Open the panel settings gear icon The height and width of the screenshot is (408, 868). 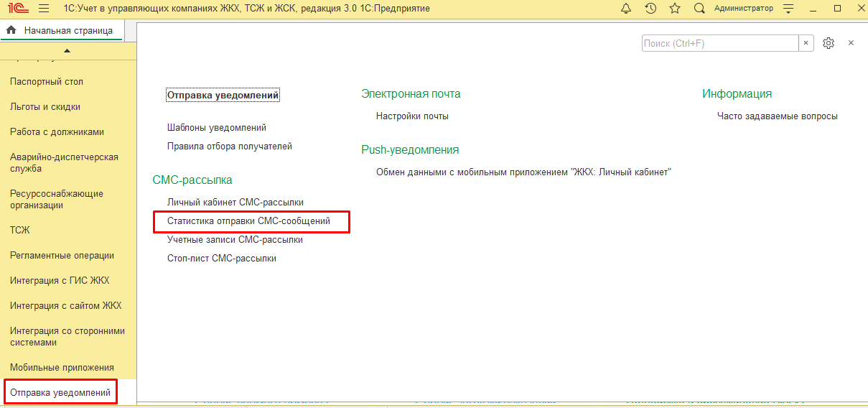(829, 43)
